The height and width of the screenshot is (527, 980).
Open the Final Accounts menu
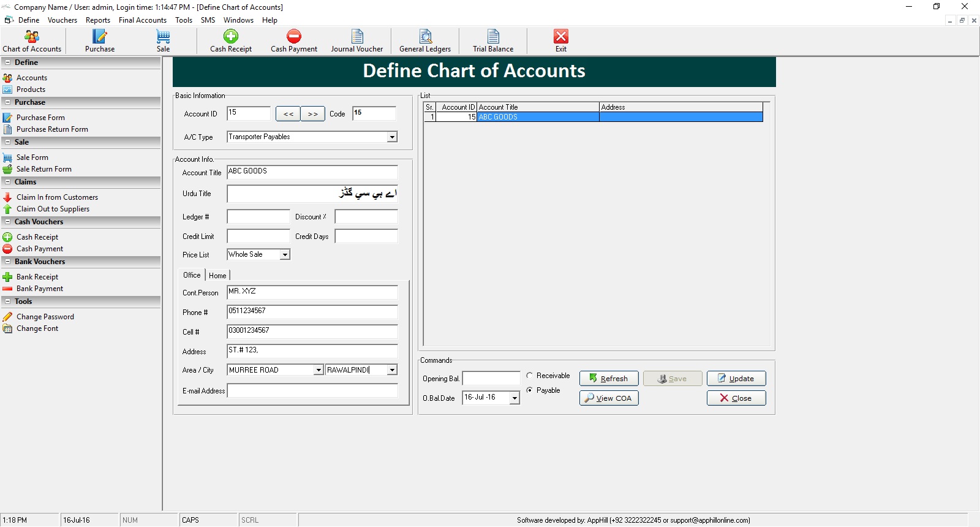(x=142, y=20)
